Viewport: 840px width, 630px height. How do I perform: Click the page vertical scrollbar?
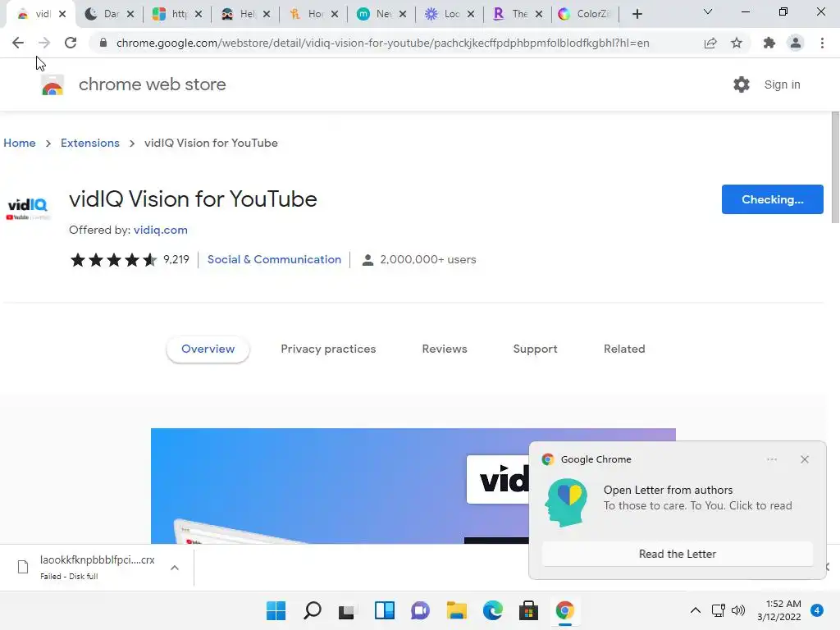tap(834, 167)
